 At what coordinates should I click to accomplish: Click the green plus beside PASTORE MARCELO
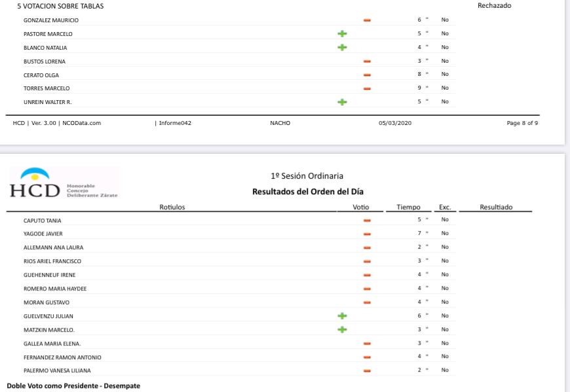point(342,33)
